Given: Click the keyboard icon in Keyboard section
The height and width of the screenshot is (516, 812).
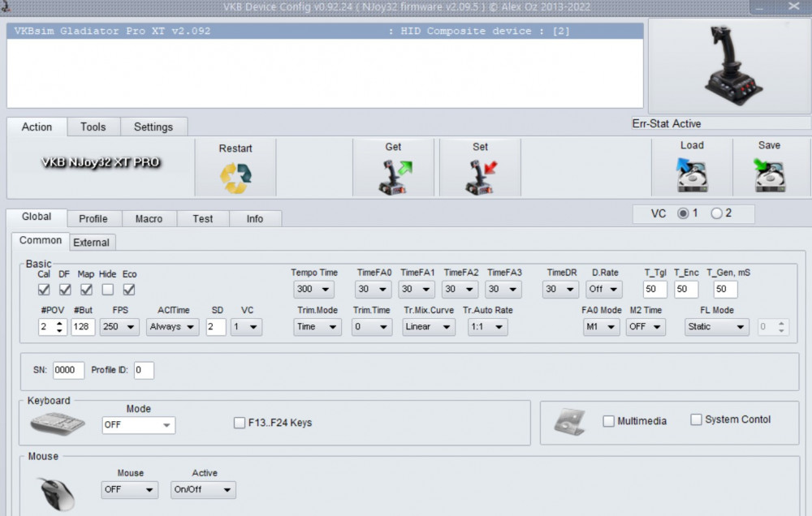Looking at the screenshot, I should [58, 424].
